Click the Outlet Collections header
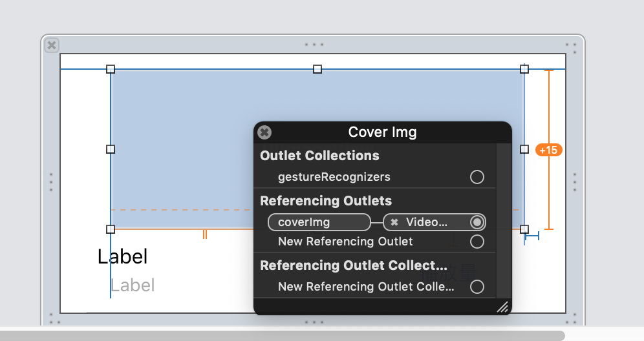Viewport: 644px width, 341px height. [x=319, y=156]
